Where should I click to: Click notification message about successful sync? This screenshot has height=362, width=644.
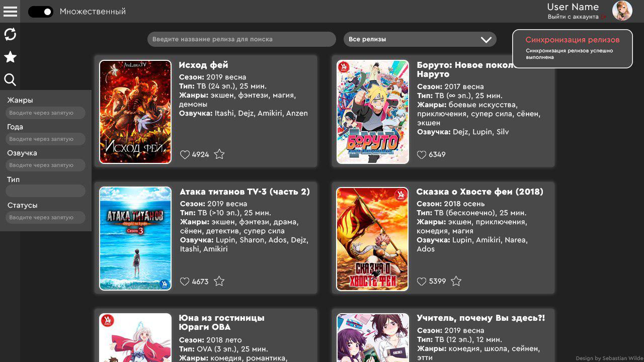tap(570, 54)
